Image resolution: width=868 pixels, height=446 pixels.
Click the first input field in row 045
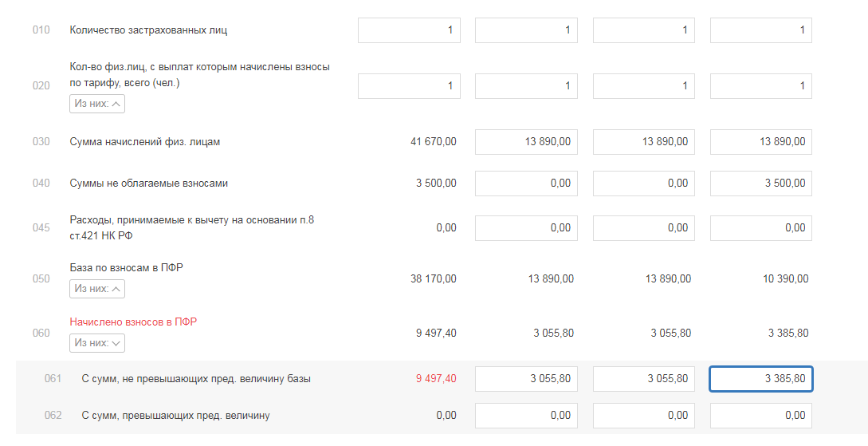point(526,228)
